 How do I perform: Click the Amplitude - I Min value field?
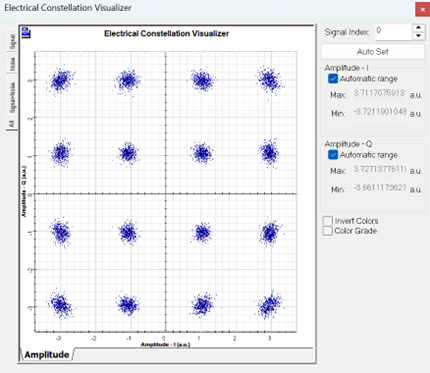click(x=380, y=112)
